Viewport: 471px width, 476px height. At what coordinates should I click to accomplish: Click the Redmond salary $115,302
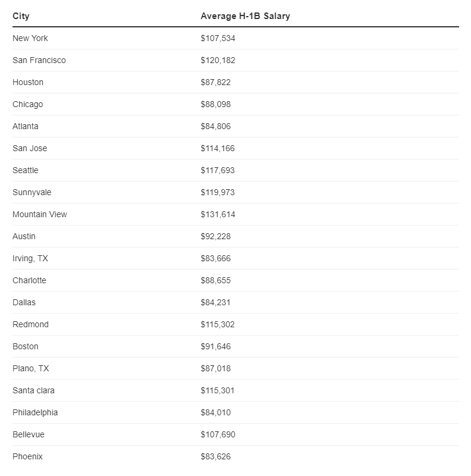(218, 324)
